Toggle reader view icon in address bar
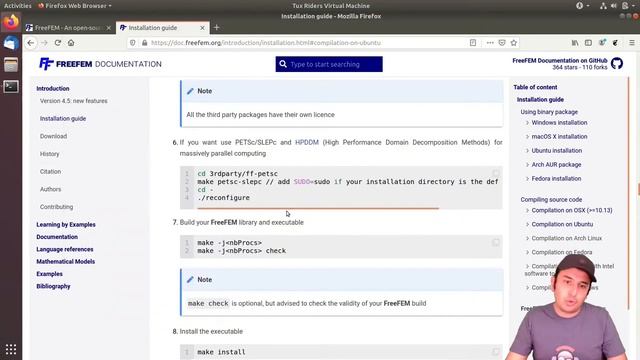 tap(473, 43)
